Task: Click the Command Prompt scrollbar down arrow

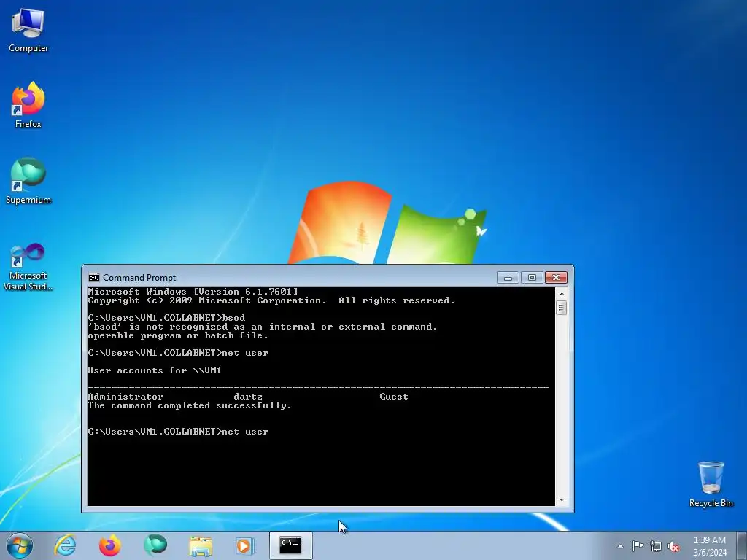Action: pyautogui.click(x=561, y=500)
